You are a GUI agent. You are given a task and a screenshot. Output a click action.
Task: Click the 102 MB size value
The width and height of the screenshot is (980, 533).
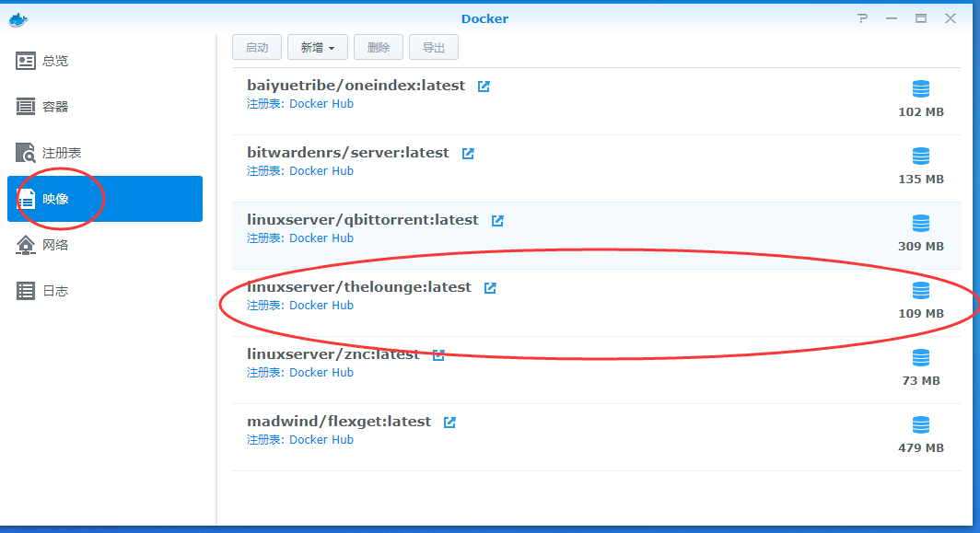[x=921, y=112]
